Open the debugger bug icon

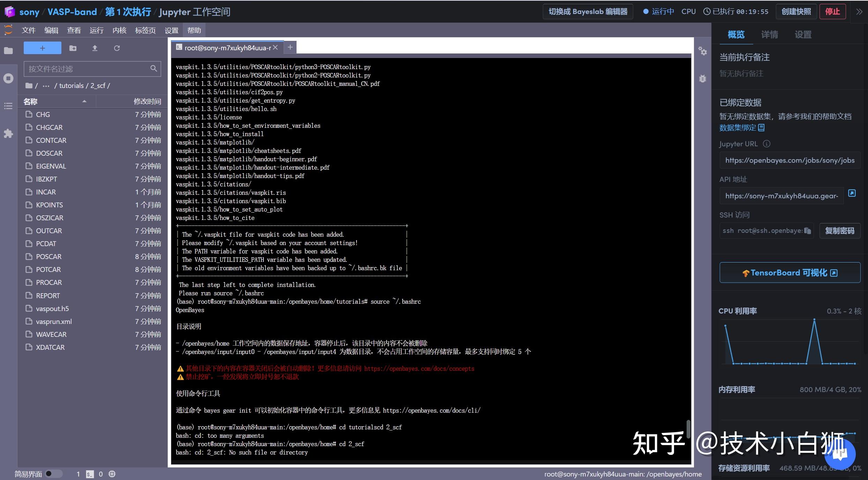(x=702, y=79)
